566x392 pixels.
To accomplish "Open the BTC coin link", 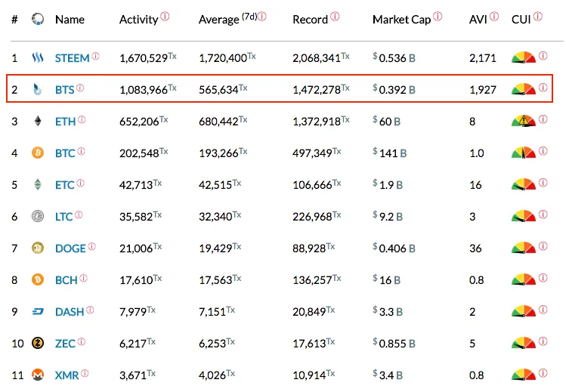I will point(65,153).
